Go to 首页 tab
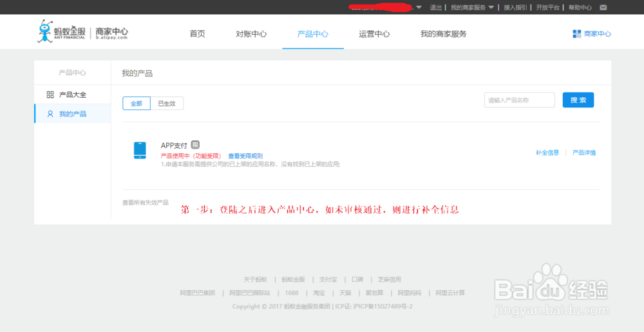The image size is (644, 332). pos(198,34)
